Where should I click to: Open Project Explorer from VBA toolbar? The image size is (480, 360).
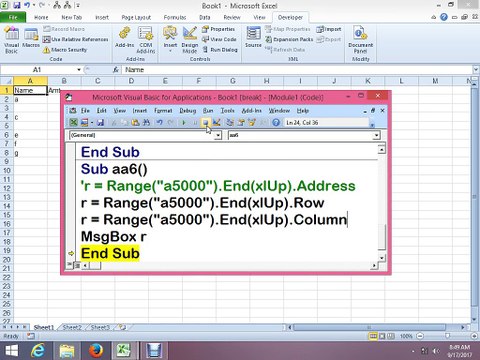tap(230, 123)
